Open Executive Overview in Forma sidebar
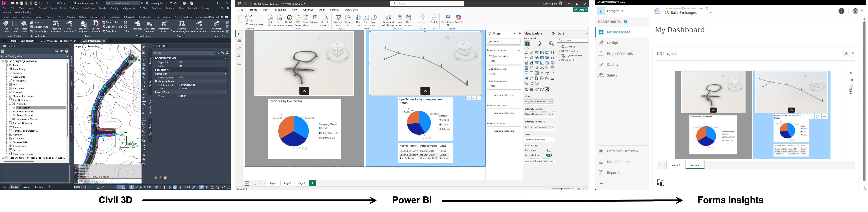868x212 pixels. (x=622, y=151)
